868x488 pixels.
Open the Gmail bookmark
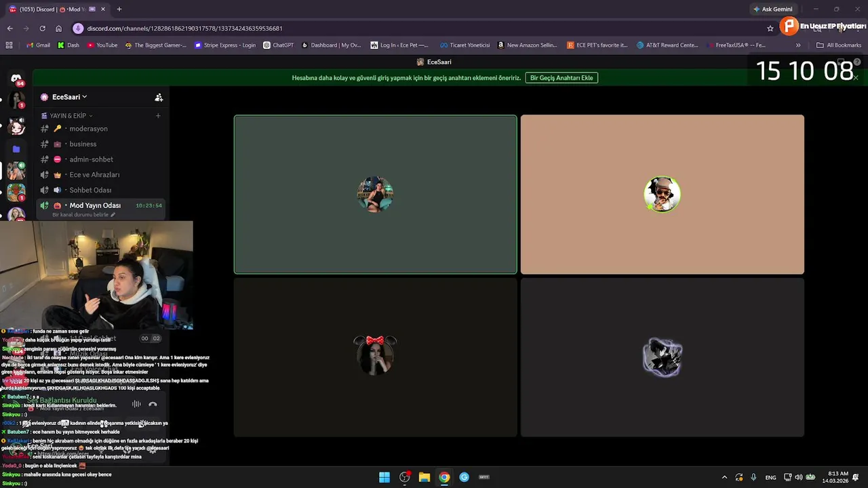[38, 45]
